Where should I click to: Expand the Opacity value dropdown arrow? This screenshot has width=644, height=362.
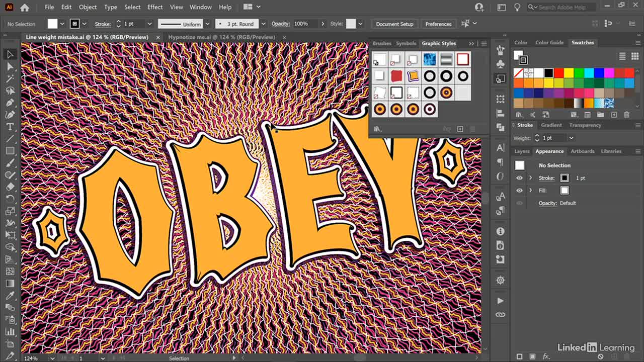pyautogui.click(x=323, y=24)
